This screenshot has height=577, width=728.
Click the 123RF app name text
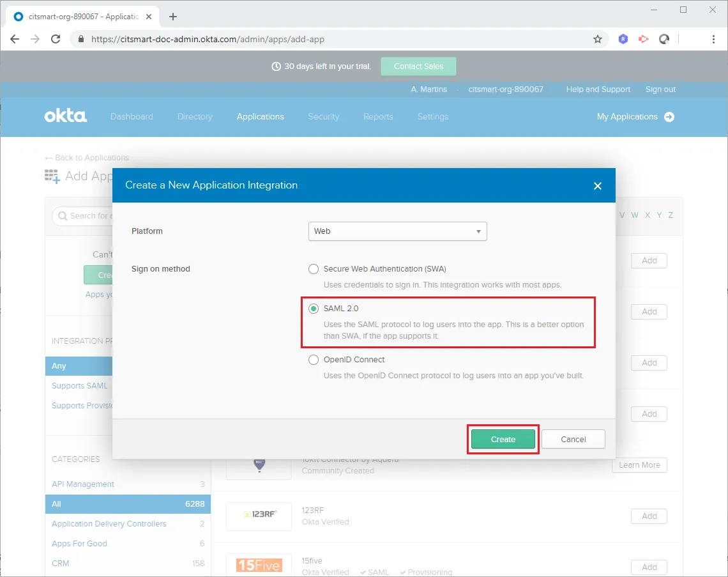[x=312, y=510]
